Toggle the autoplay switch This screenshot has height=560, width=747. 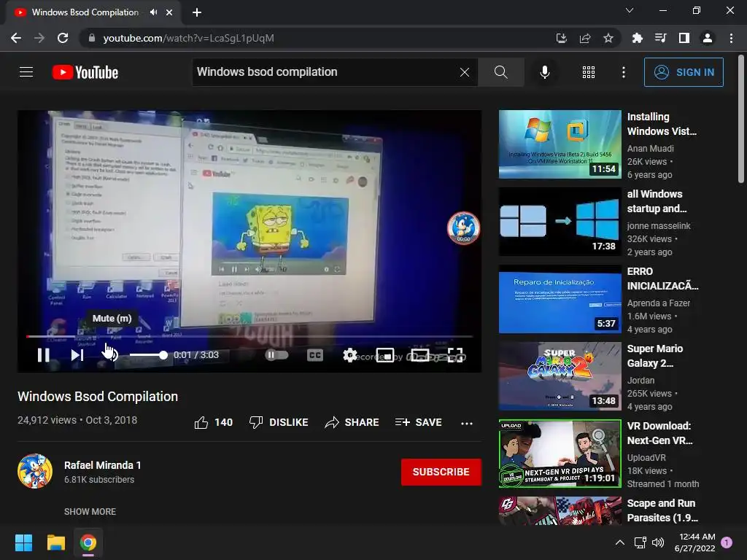pyautogui.click(x=276, y=355)
